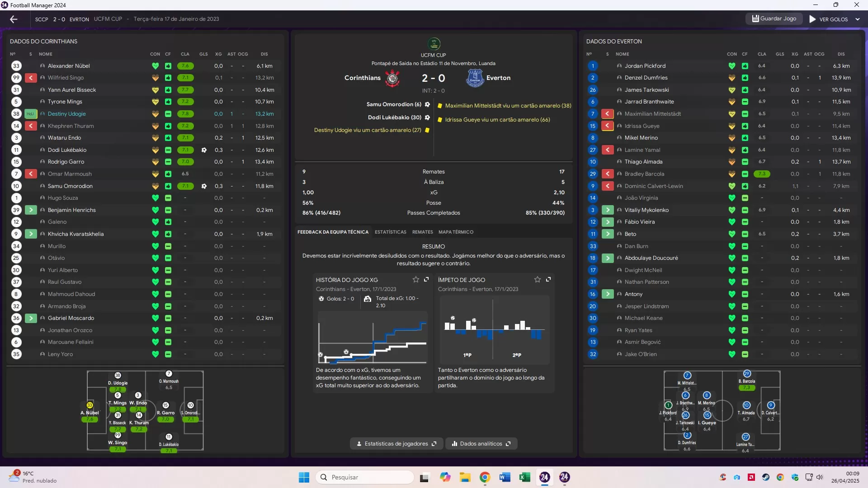The height and width of the screenshot is (488, 868).
Task: Click Dodi Lukébakio's goal icon in table
Action: (204, 150)
